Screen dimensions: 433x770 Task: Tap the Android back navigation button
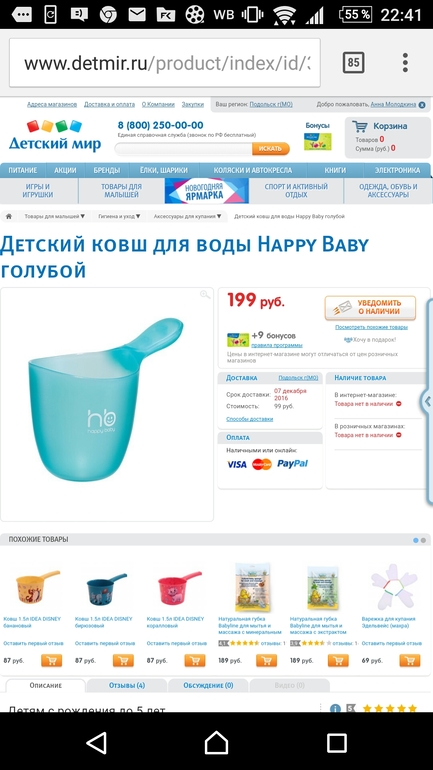96,743
